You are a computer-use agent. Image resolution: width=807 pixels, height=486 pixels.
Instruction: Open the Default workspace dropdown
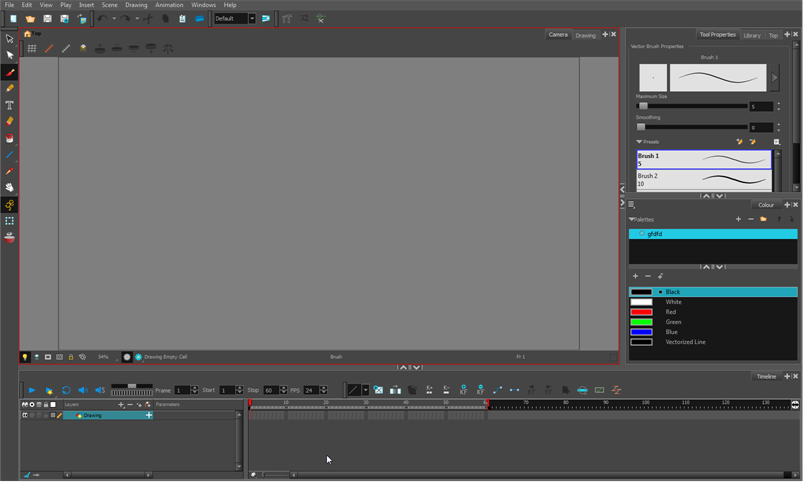click(x=251, y=19)
